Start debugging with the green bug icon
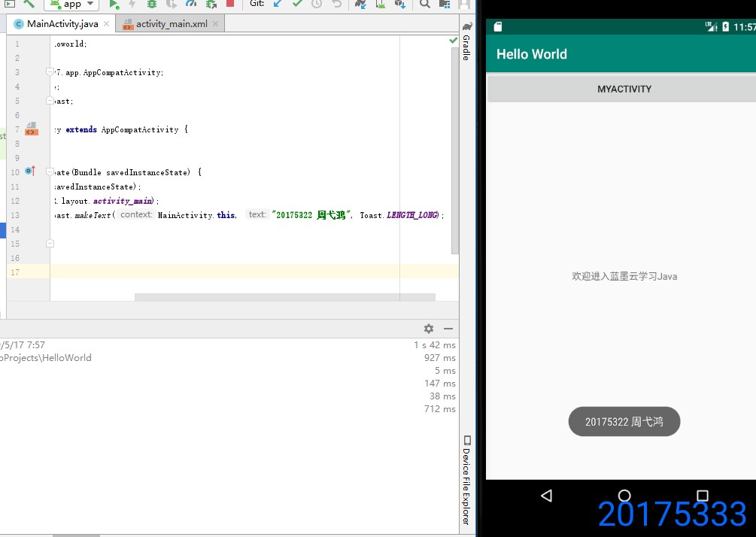The width and height of the screenshot is (756, 537). 152,5
